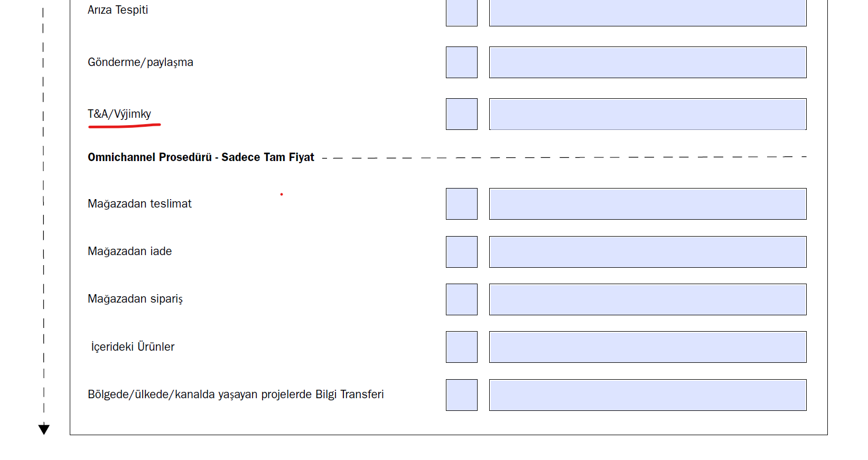Toggle the small box for İçerideki Ürünler
The width and height of the screenshot is (868, 460).
point(462,347)
